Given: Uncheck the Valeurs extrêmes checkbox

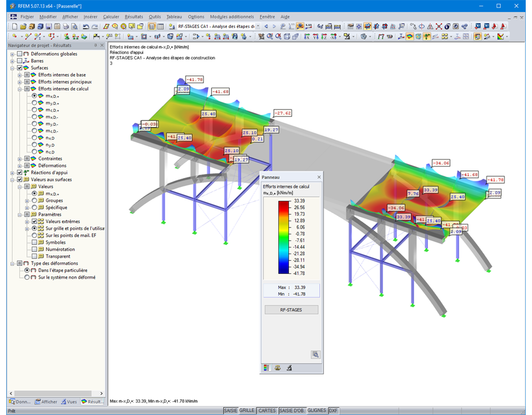Looking at the screenshot, I should click(34, 222).
